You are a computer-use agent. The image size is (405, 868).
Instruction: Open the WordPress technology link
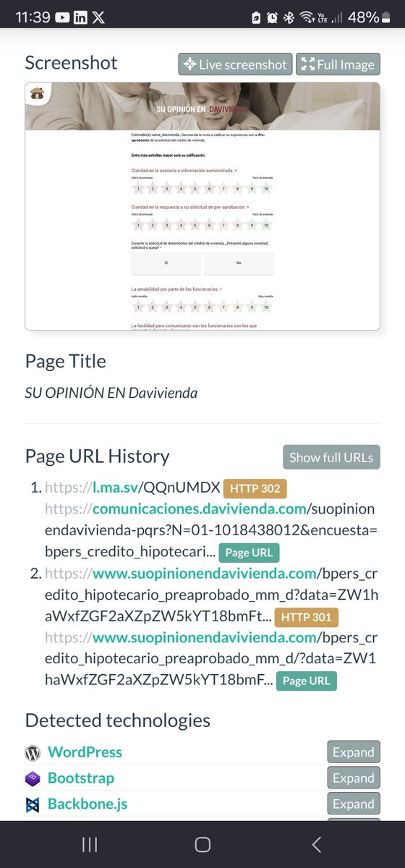point(85,752)
